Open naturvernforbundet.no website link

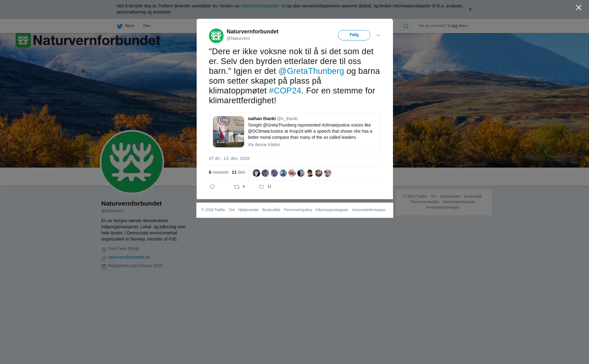click(129, 257)
